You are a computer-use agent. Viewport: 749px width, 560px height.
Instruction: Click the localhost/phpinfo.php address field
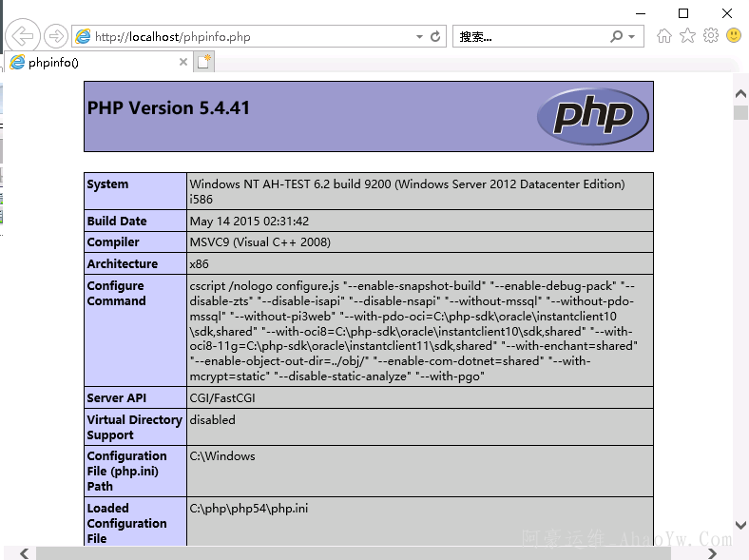tap(247, 37)
